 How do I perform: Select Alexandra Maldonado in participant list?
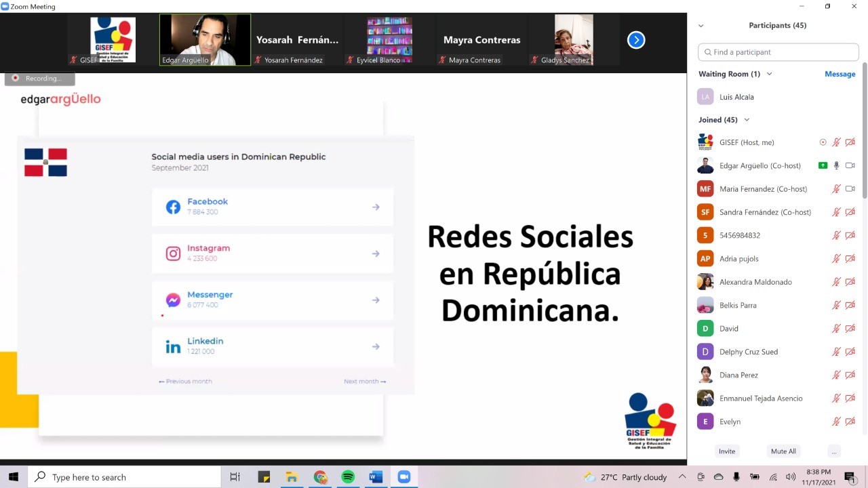tap(777, 282)
